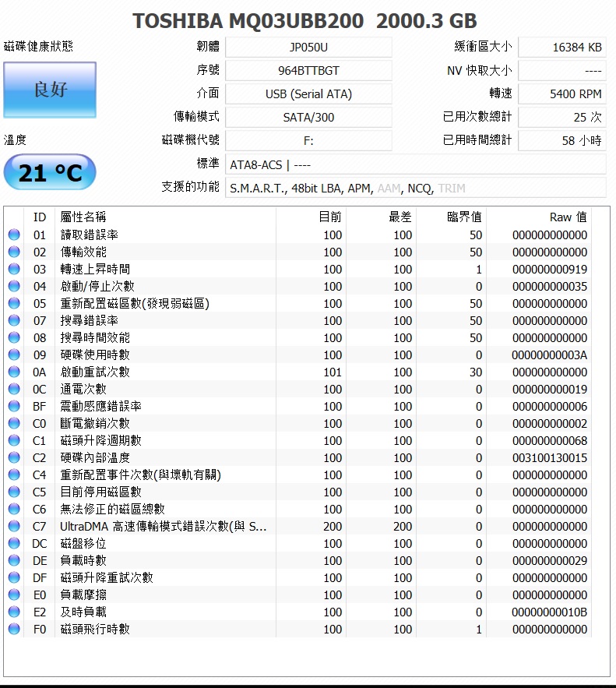Click the 最差 column header
Viewport: 616px width, 688px height.
tap(382, 217)
